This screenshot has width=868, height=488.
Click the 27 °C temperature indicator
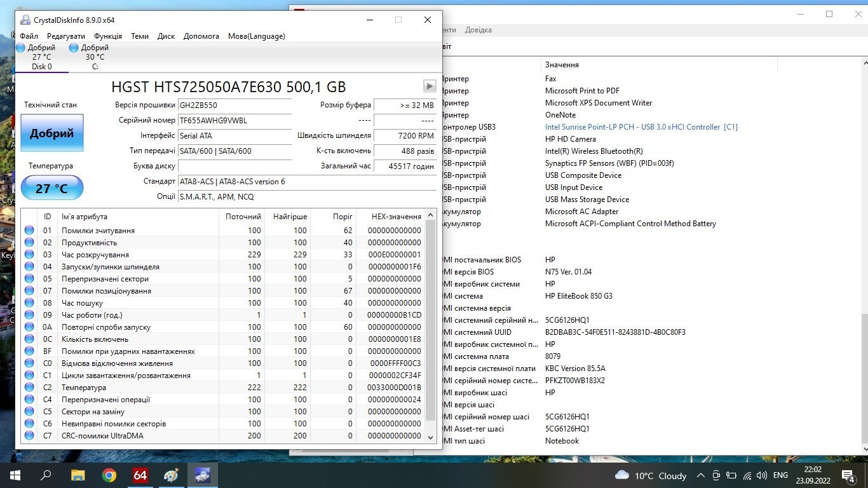[x=52, y=189]
